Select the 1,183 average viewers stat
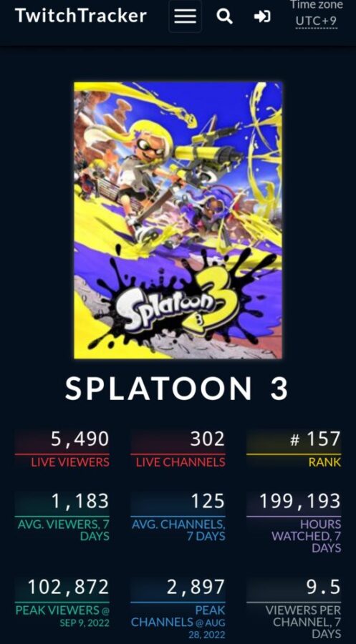The width and height of the screenshot is (356, 644). point(80,501)
